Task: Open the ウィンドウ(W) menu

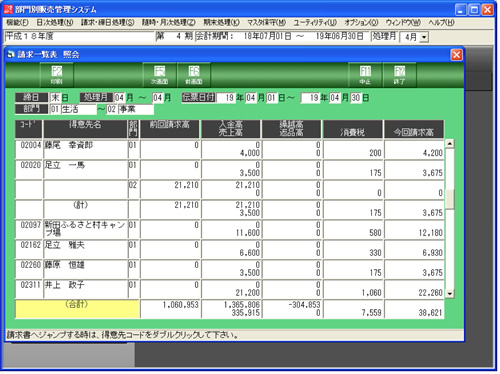Action: coord(403,23)
